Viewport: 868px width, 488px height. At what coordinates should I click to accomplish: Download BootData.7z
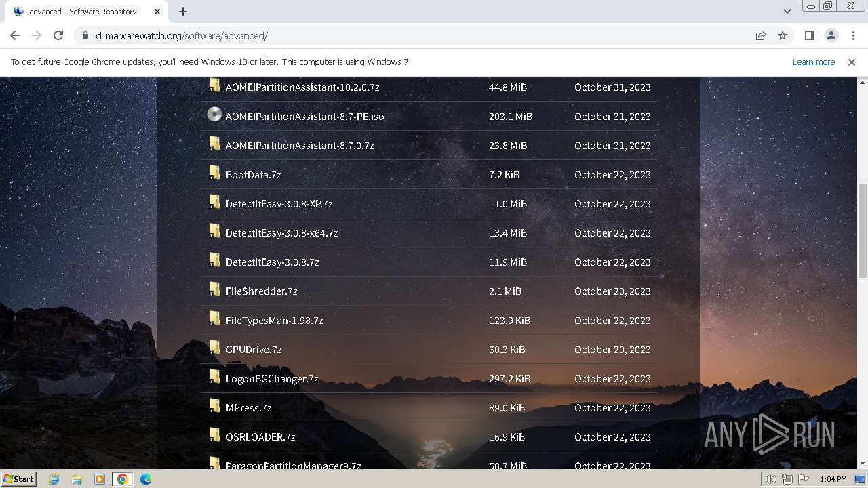pyautogui.click(x=254, y=175)
